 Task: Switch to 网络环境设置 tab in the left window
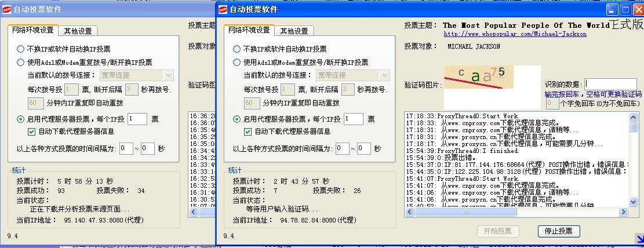pos(33,30)
